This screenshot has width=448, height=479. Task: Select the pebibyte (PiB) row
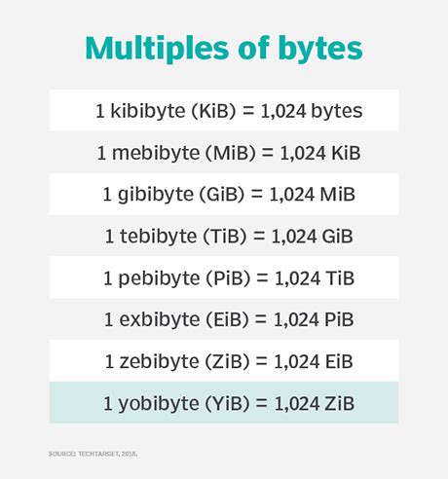(224, 277)
